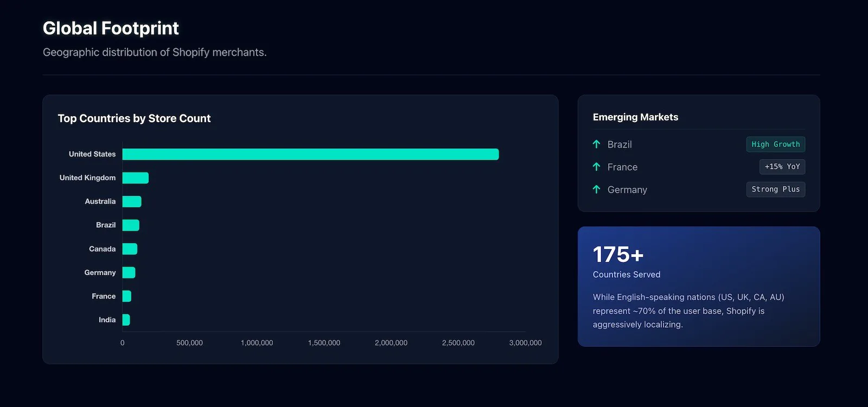Click the Germany label on chart axis

100,272
